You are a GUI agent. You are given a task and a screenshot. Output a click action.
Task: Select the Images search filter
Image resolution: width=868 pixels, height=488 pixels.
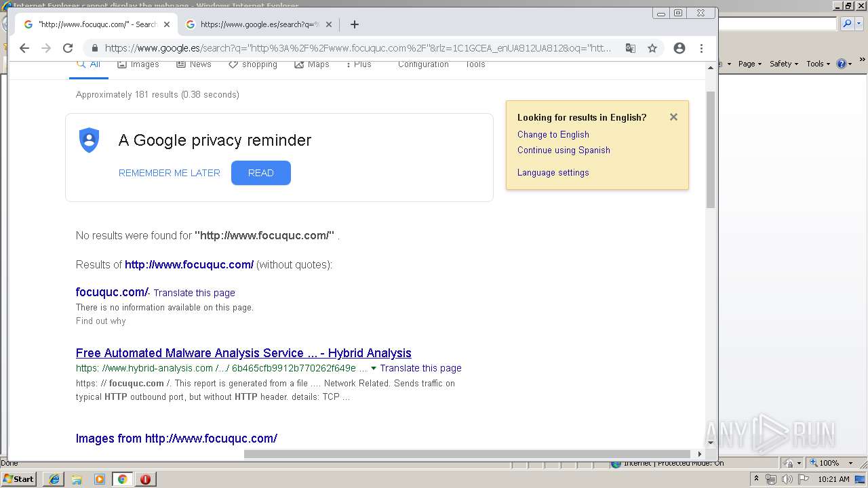tap(138, 64)
